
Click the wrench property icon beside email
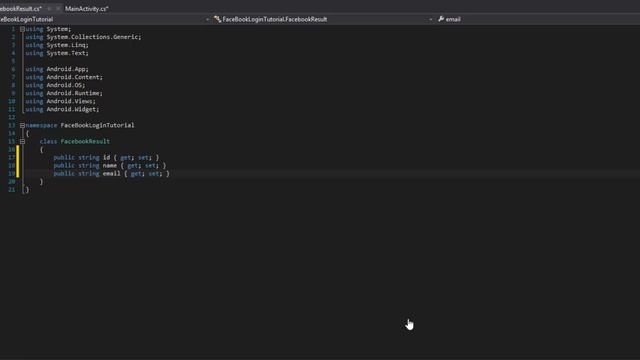(x=441, y=19)
